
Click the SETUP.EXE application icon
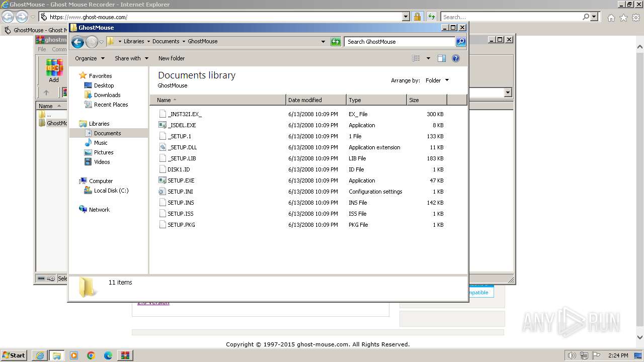[x=163, y=180]
